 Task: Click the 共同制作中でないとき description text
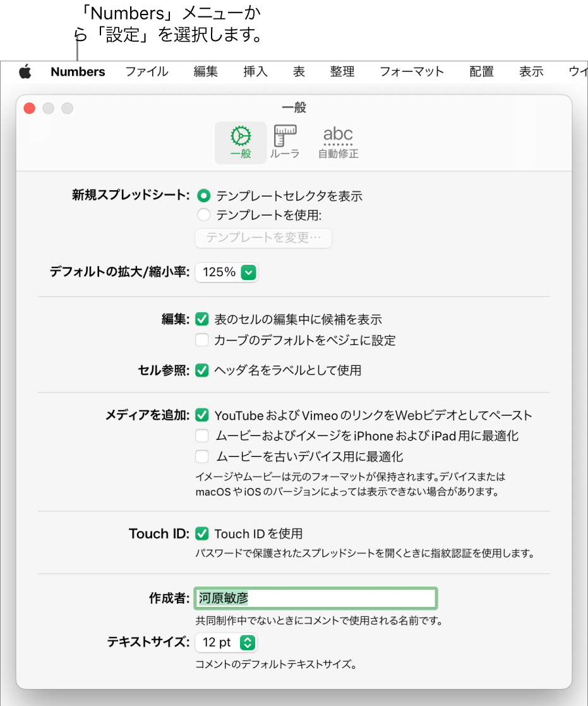(x=320, y=621)
